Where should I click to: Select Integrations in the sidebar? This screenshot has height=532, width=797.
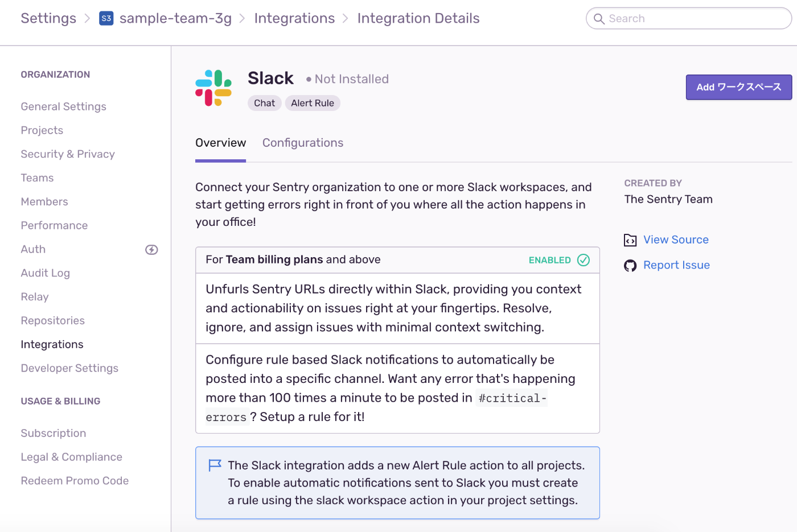click(52, 345)
